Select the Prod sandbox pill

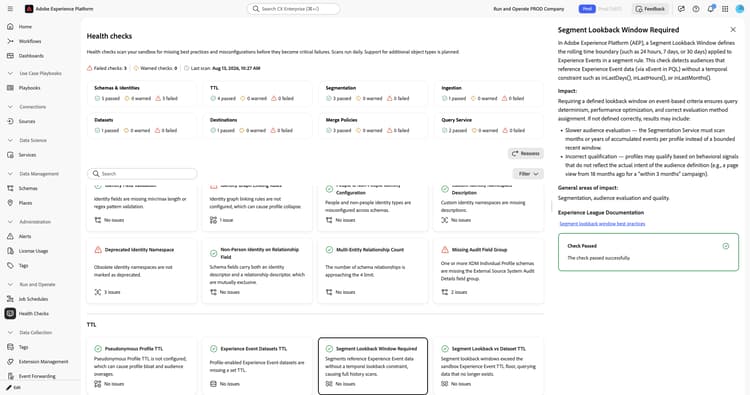click(x=587, y=9)
